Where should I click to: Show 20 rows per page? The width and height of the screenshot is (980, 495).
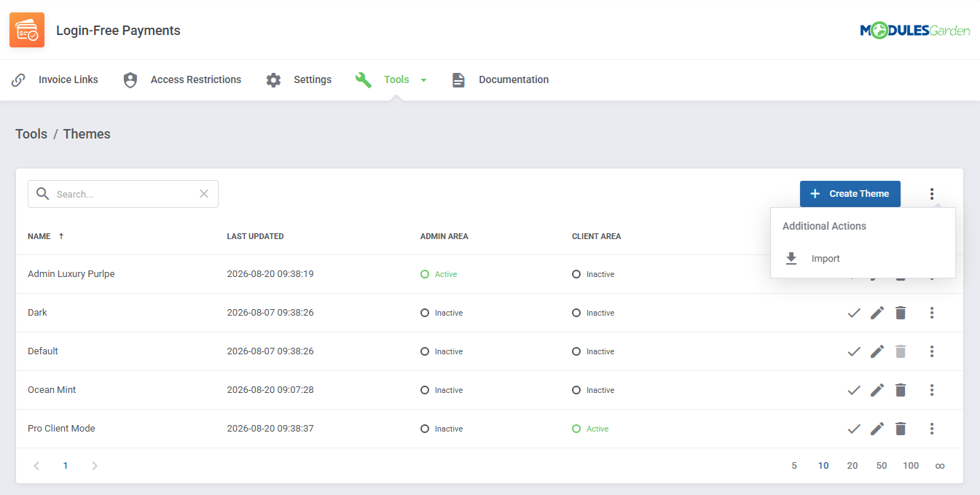pyautogui.click(x=852, y=466)
